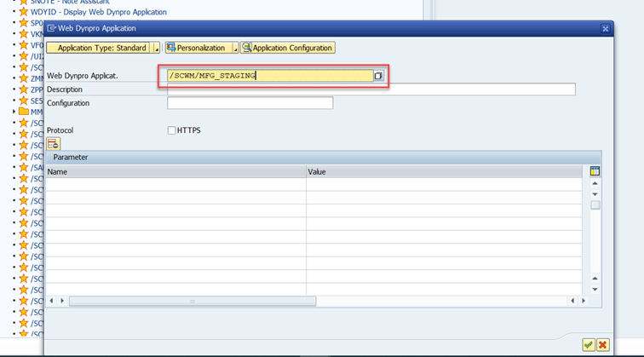Click bottom scroll-down arrow of parameter table

(x=595, y=289)
